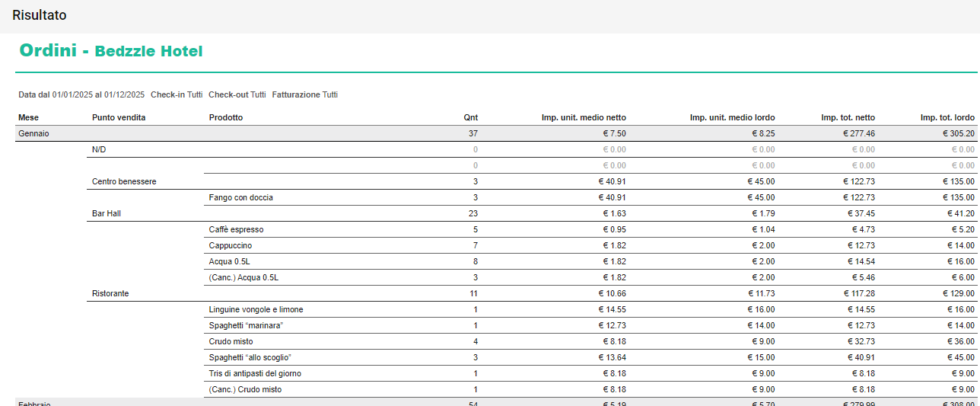Click the 'Acqua 0.5L' product, not the cancelled one
Screen dimensions: 980x406
click(x=230, y=261)
